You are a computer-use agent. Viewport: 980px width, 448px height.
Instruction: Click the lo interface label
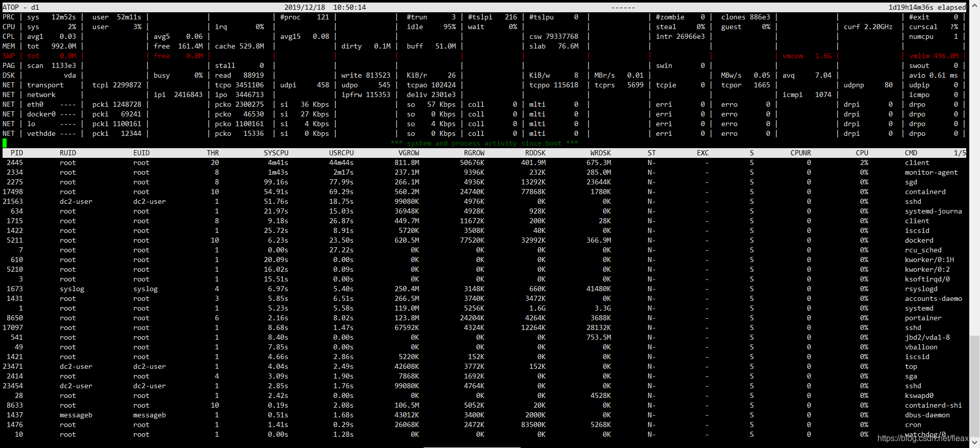click(31, 124)
